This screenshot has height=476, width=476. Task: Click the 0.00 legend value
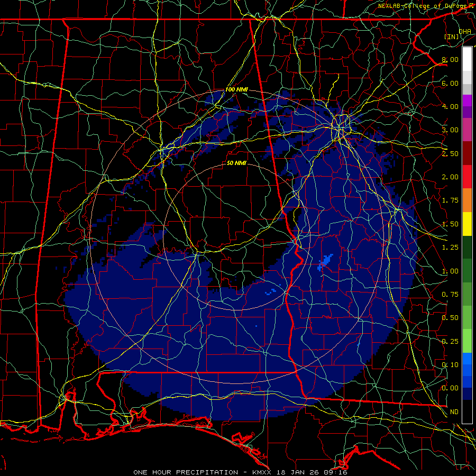[x=450, y=388]
